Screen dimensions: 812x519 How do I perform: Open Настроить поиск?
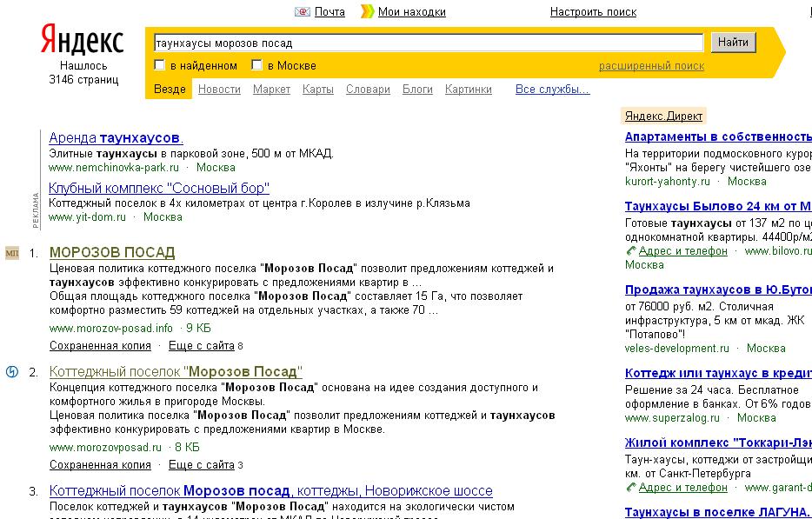click(x=593, y=11)
